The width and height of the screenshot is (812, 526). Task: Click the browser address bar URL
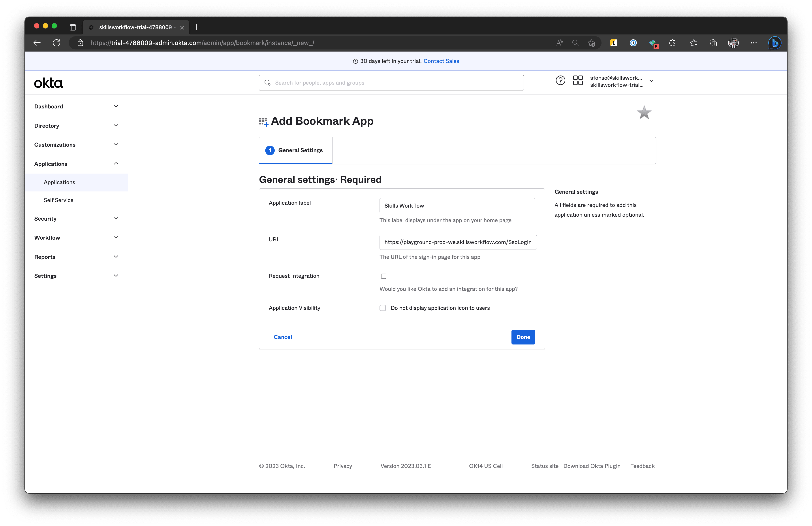(202, 43)
